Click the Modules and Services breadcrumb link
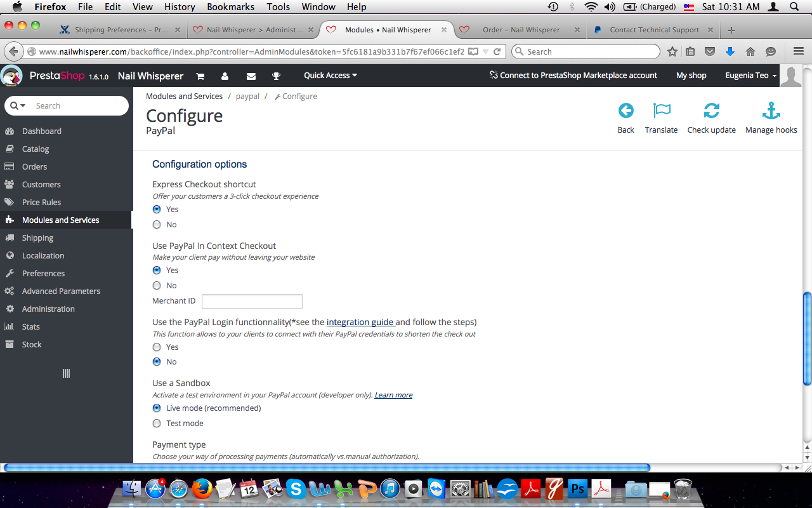The height and width of the screenshot is (508, 812). click(184, 97)
